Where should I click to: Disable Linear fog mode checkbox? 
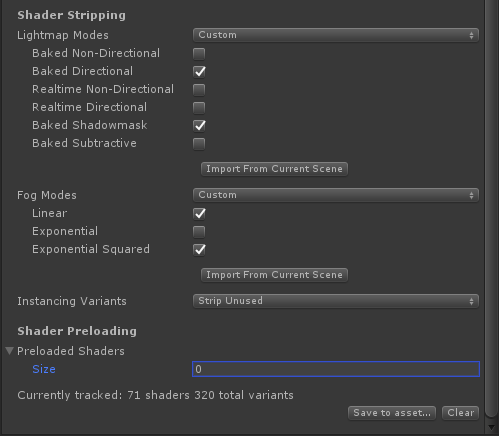tap(199, 214)
